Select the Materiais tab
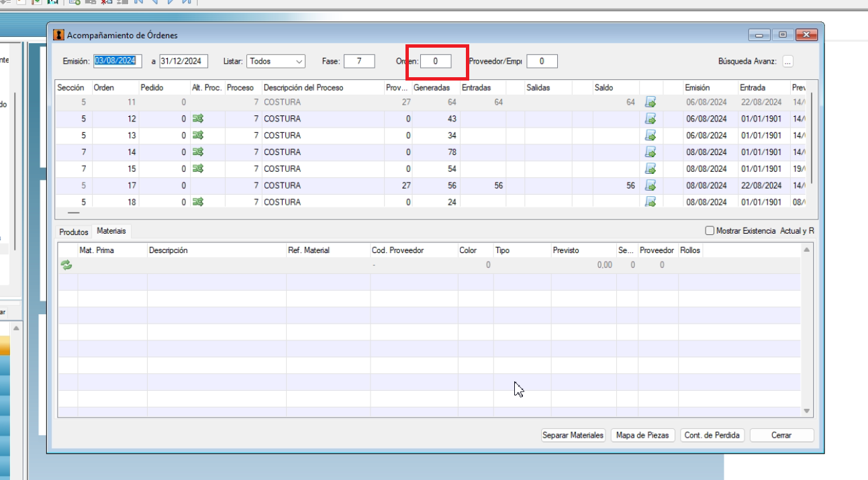The width and height of the screenshot is (868, 480). pyautogui.click(x=111, y=231)
